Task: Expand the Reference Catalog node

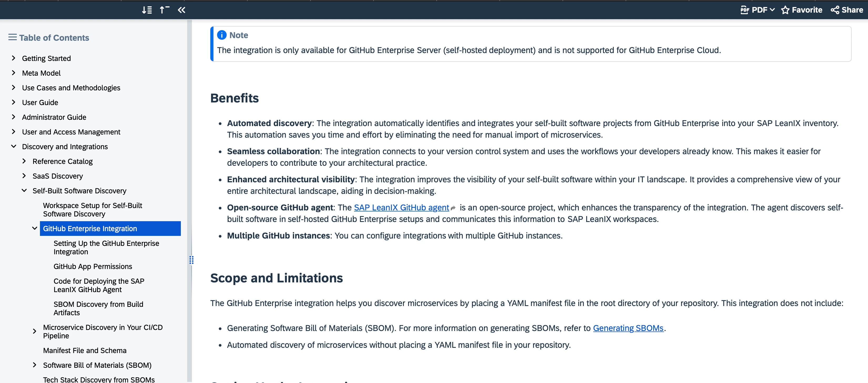Action: tap(24, 161)
